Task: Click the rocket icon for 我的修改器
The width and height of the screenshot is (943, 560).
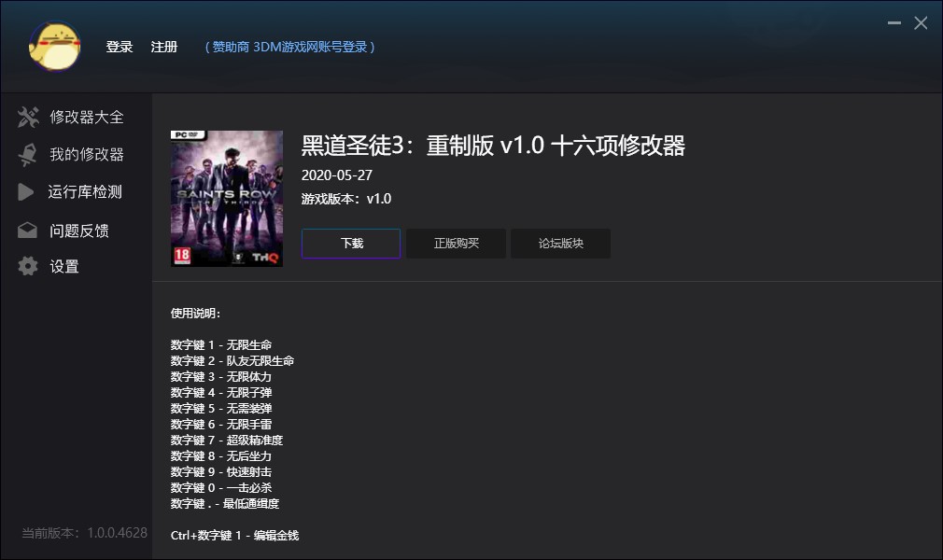Action: coord(28,155)
